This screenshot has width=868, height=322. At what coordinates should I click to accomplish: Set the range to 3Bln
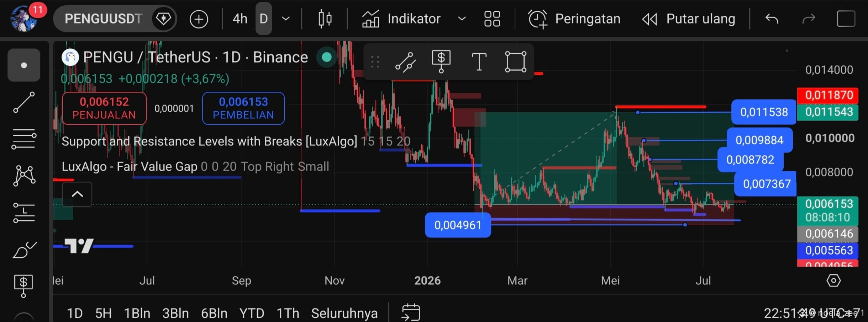[x=175, y=313]
